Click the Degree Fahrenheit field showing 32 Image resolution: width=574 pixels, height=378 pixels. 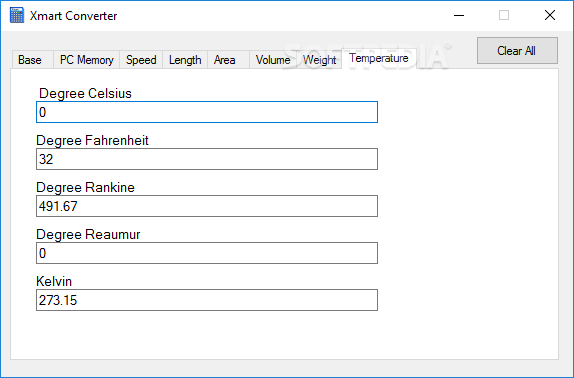pos(207,159)
